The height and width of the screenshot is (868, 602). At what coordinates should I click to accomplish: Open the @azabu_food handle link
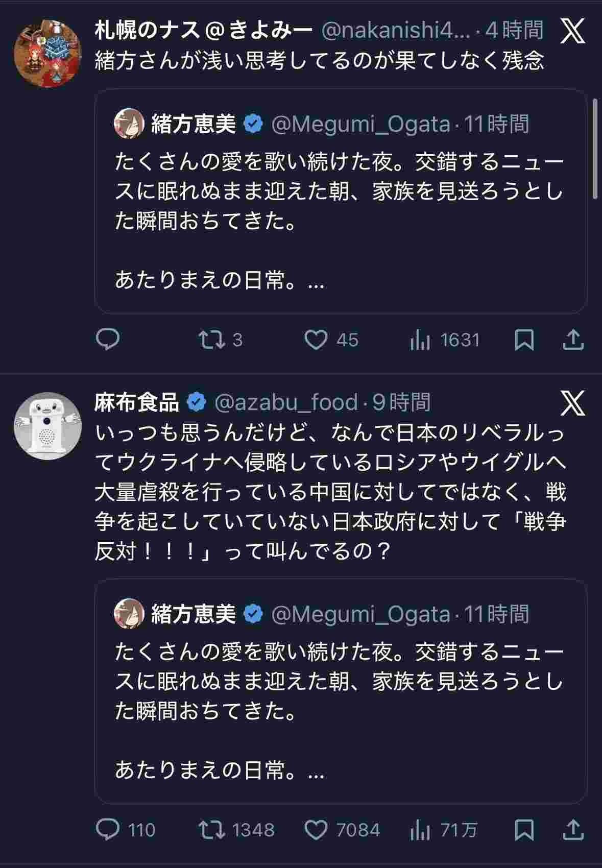tap(286, 403)
